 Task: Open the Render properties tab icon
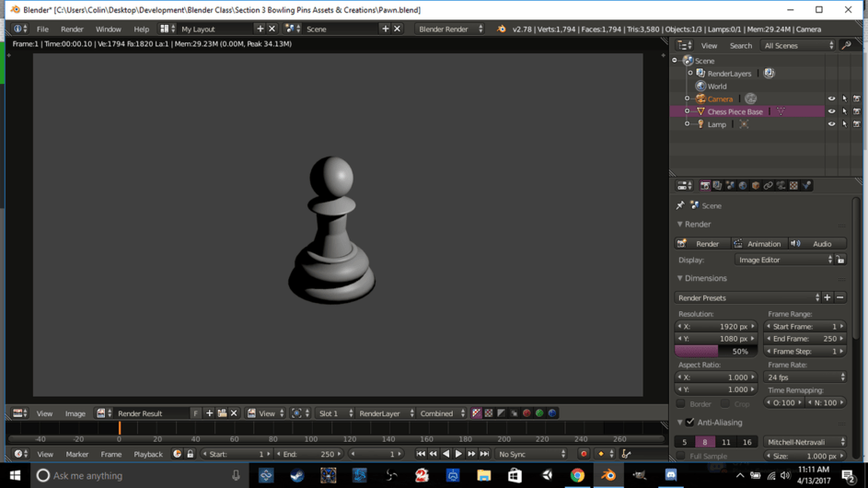click(705, 186)
